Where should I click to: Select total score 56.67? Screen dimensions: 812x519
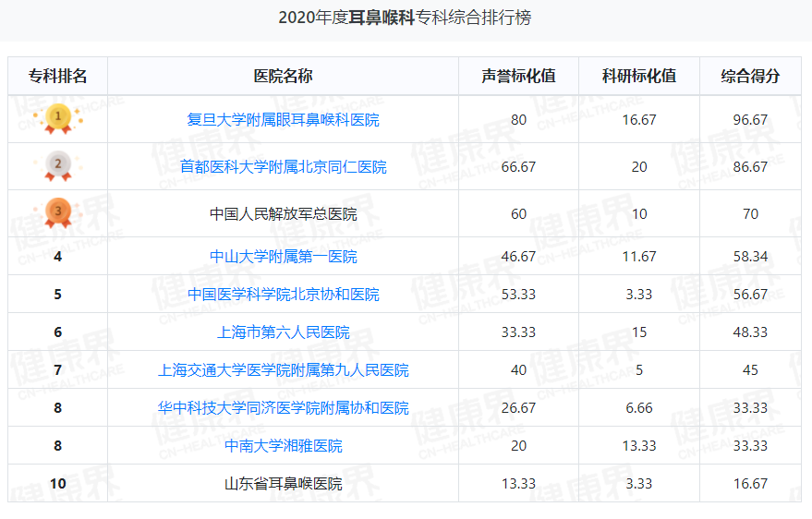[750, 294]
